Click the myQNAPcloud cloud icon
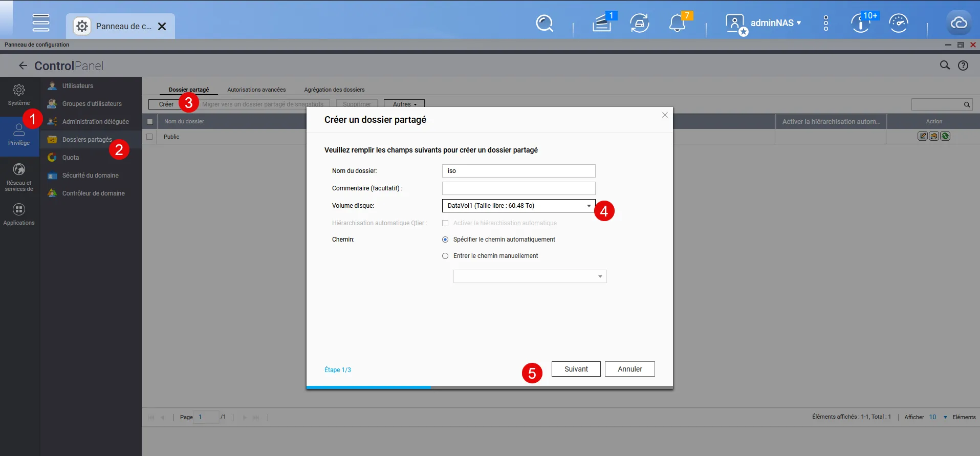 pos(958,23)
